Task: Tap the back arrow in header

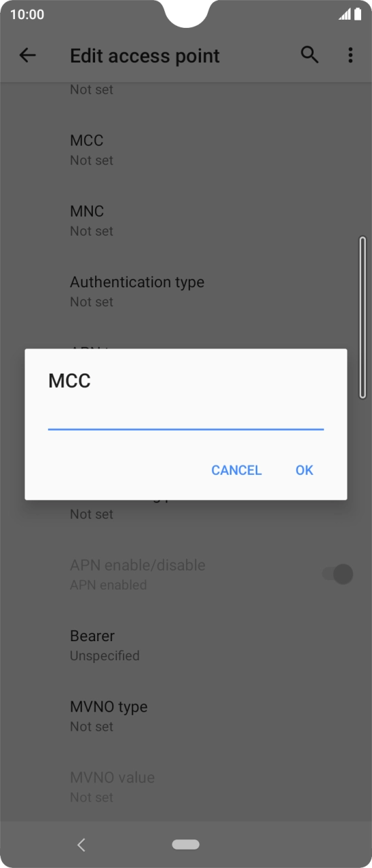Action: point(27,56)
